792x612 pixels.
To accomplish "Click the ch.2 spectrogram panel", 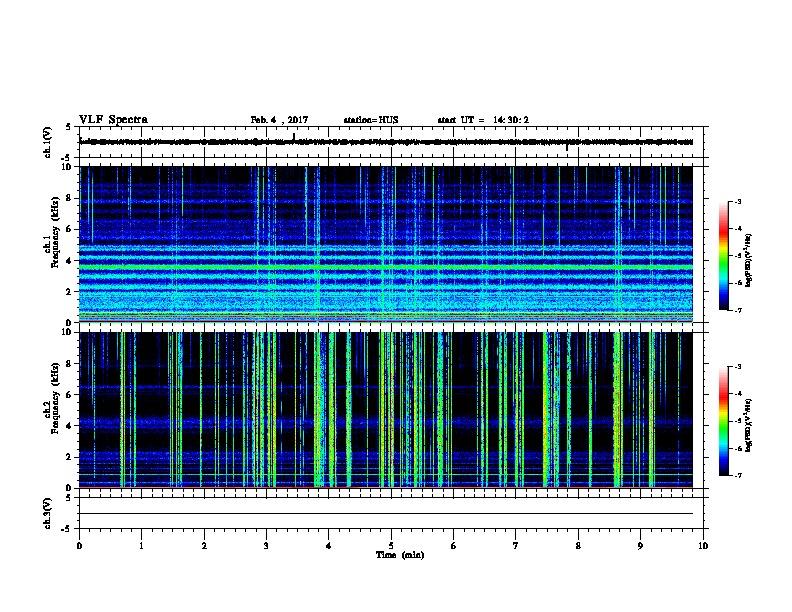I will 386,410.
